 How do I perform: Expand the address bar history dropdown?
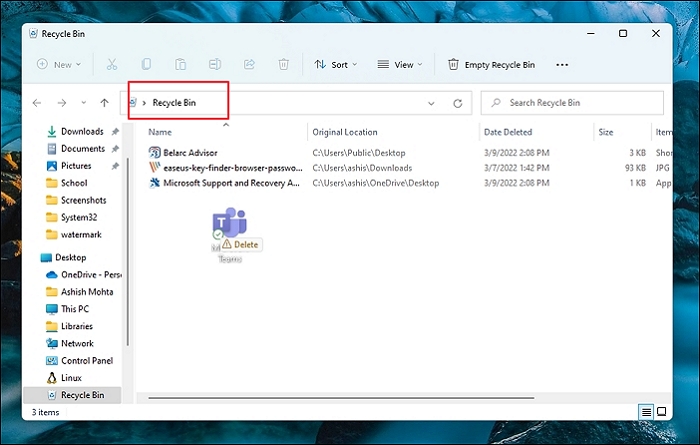pos(431,103)
